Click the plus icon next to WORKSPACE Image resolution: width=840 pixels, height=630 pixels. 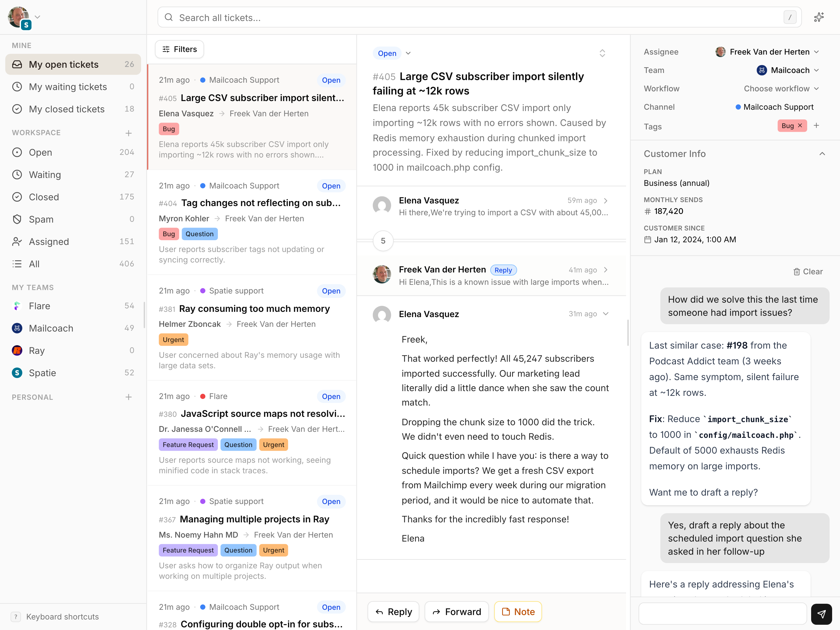point(129,133)
